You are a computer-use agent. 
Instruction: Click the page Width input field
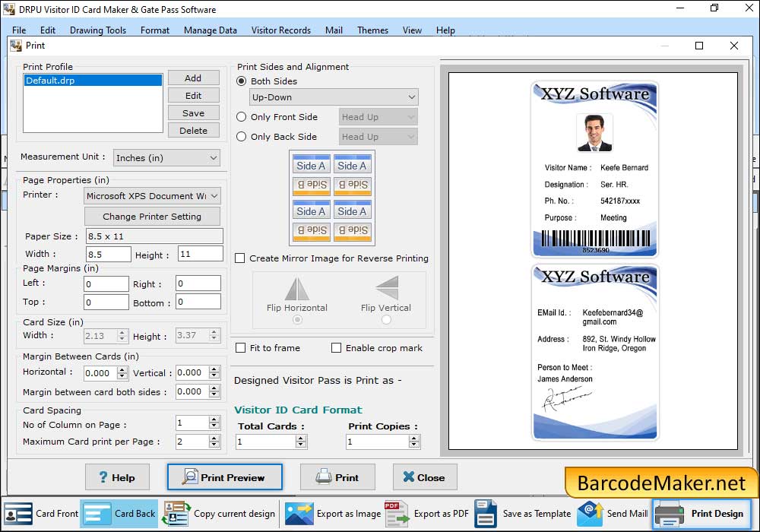109,255
